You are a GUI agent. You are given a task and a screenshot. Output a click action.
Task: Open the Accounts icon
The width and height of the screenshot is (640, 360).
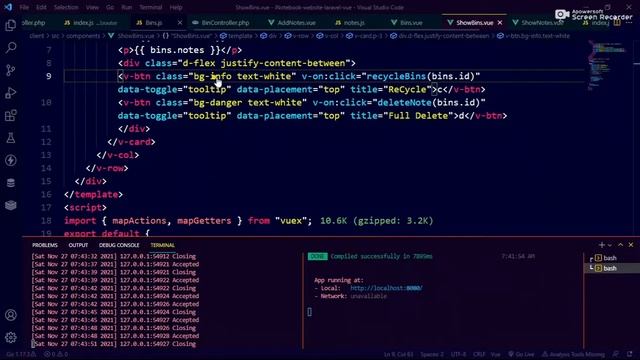click(11, 315)
